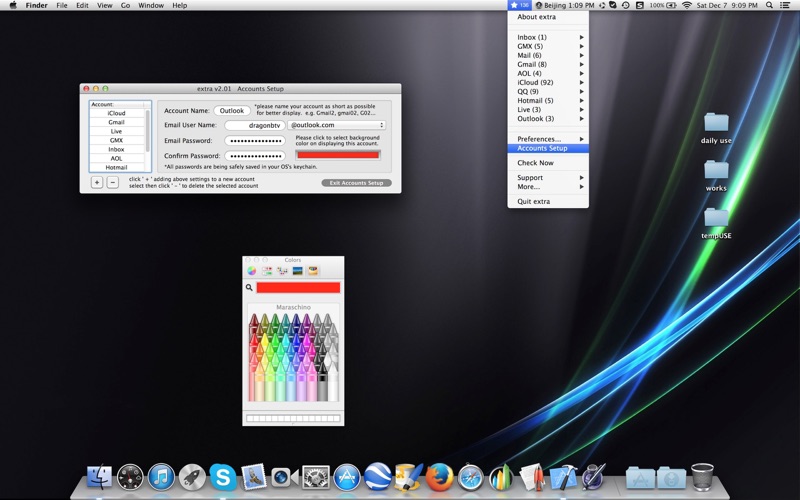The width and height of the screenshot is (800, 500).
Task: Select AOL in the Account list
Action: (117, 158)
